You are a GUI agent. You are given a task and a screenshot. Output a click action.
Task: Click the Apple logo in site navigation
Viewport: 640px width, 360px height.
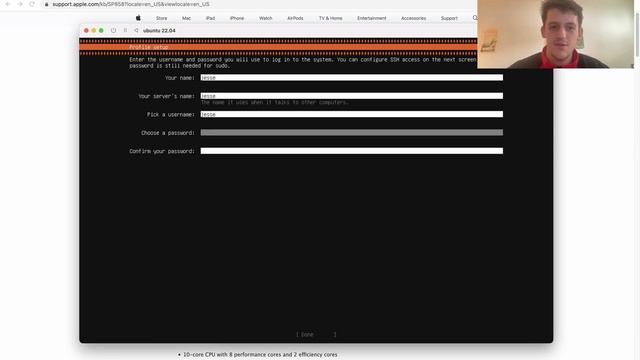pyautogui.click(x=138, y=18)
